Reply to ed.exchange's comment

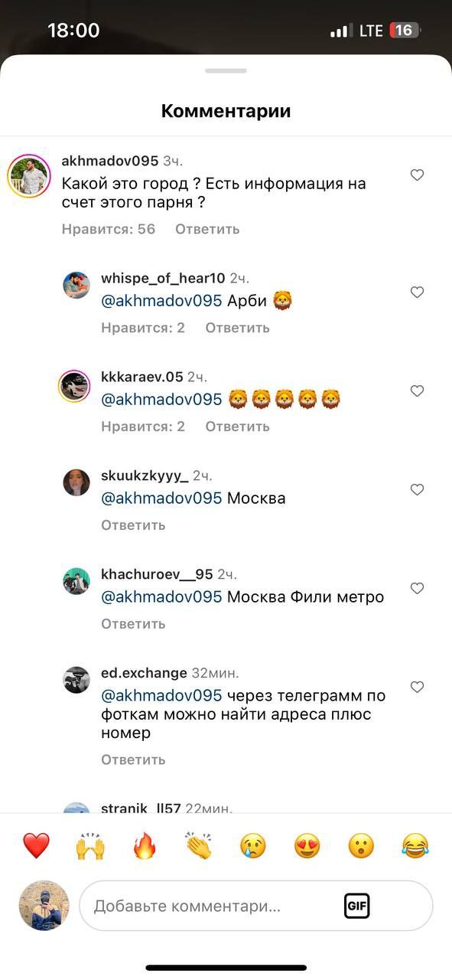pos(133,759)
